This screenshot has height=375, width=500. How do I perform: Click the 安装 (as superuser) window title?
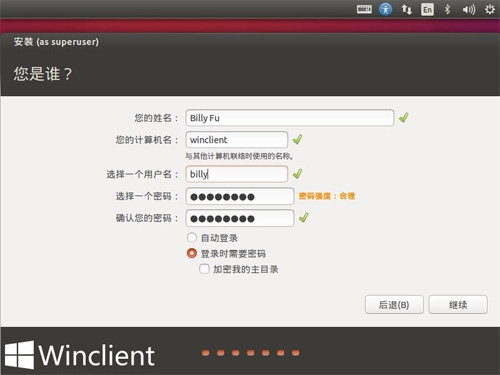tap(56, 42)
